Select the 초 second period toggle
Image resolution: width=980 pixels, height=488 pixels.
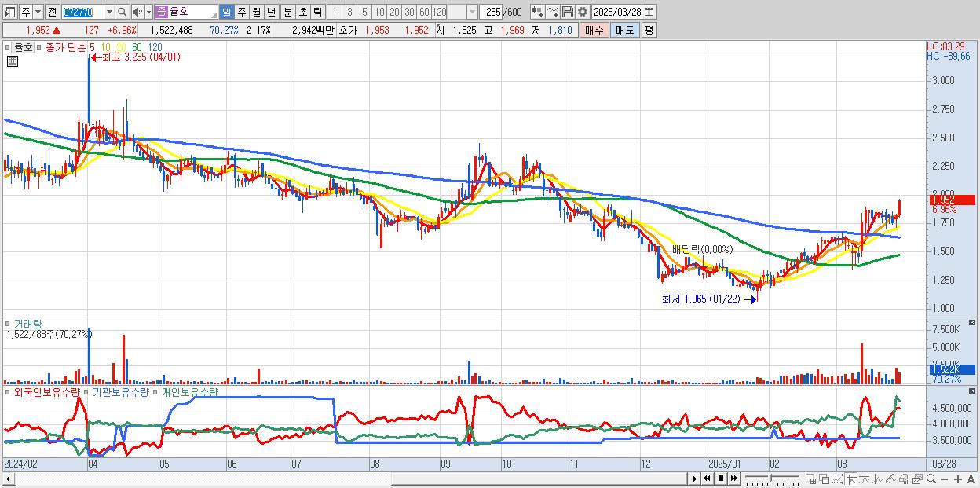click(302, 12)
